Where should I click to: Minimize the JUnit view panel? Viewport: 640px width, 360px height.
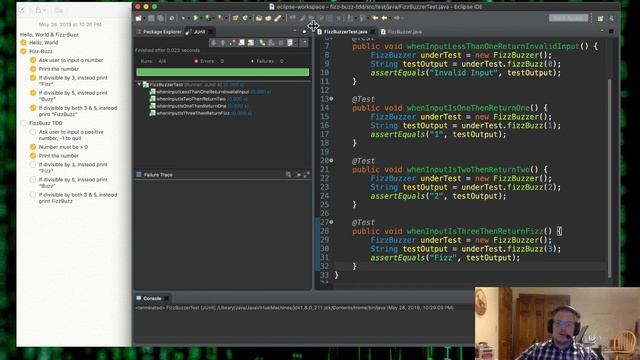point(295,31)
